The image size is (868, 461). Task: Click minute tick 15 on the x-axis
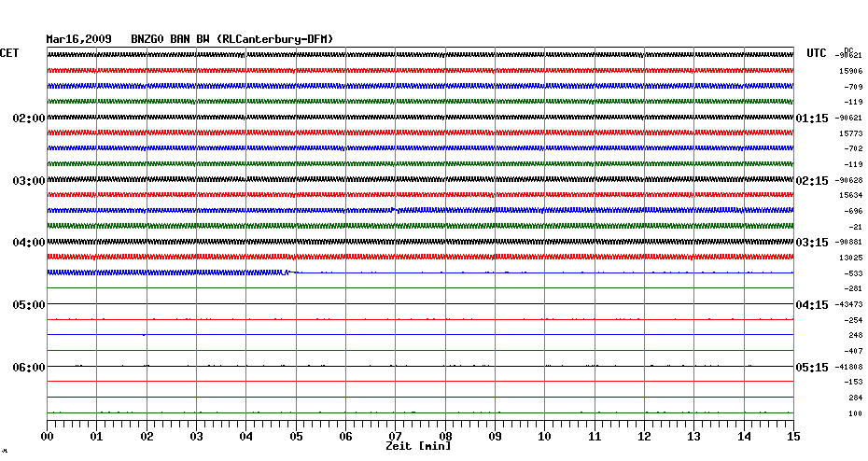(793, 437)
